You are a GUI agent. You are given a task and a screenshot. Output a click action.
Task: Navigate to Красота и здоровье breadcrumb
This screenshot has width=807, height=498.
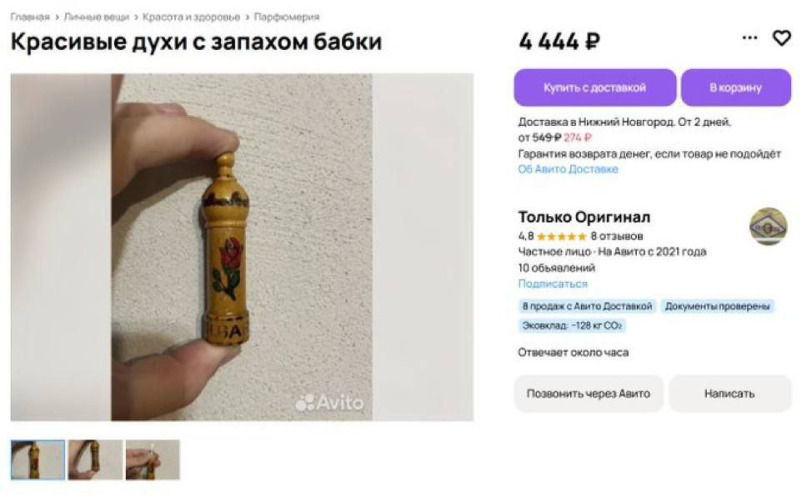click(x=191, y=17)
